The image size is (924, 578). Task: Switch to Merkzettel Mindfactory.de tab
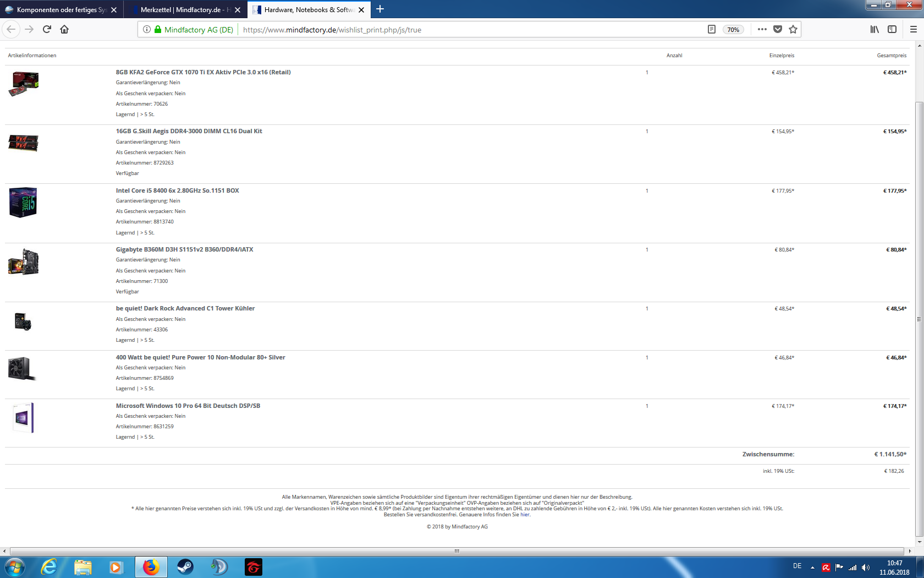(185, 9)
